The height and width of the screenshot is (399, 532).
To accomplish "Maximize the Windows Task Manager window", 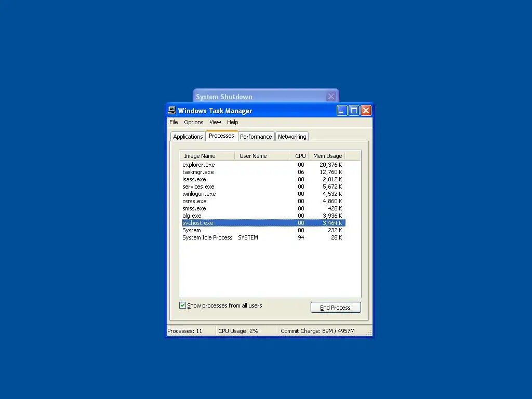I will 354,111.
